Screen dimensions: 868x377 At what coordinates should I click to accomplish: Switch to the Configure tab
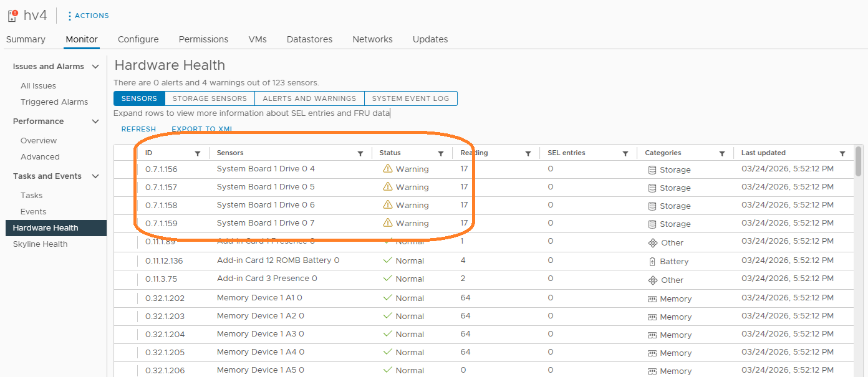(x=138, y=39)
